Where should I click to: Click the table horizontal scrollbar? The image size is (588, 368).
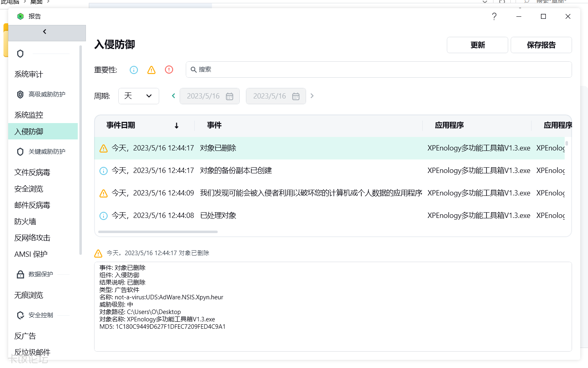pyautogui.click(x=158, y=232)
